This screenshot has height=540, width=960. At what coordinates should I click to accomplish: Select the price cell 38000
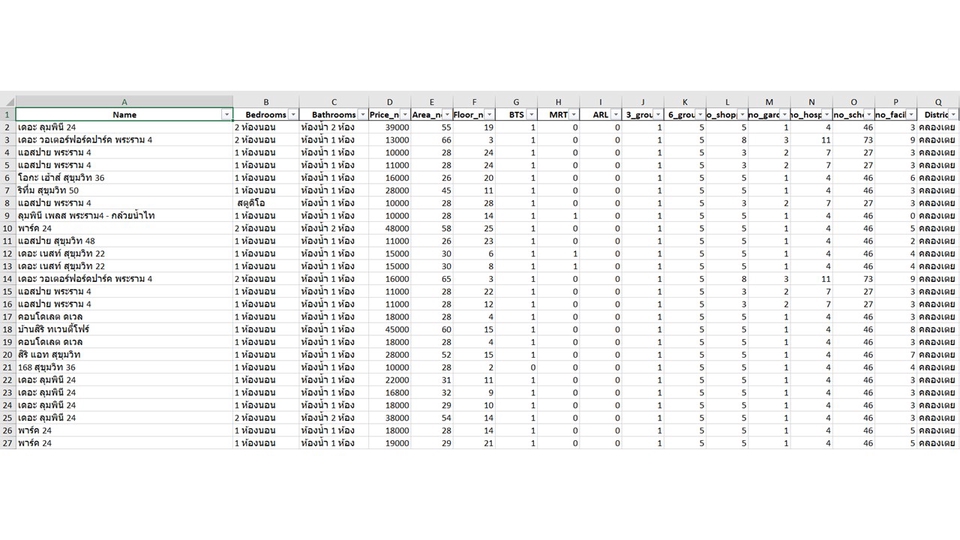(389, 418)
